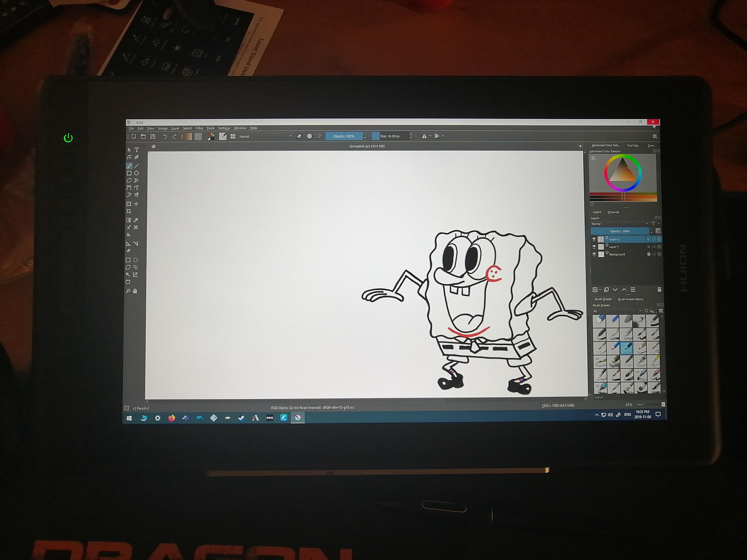Delete current layer using the trash icon
The height and width of the screenshot is (560, 747).
coord(660,290)
